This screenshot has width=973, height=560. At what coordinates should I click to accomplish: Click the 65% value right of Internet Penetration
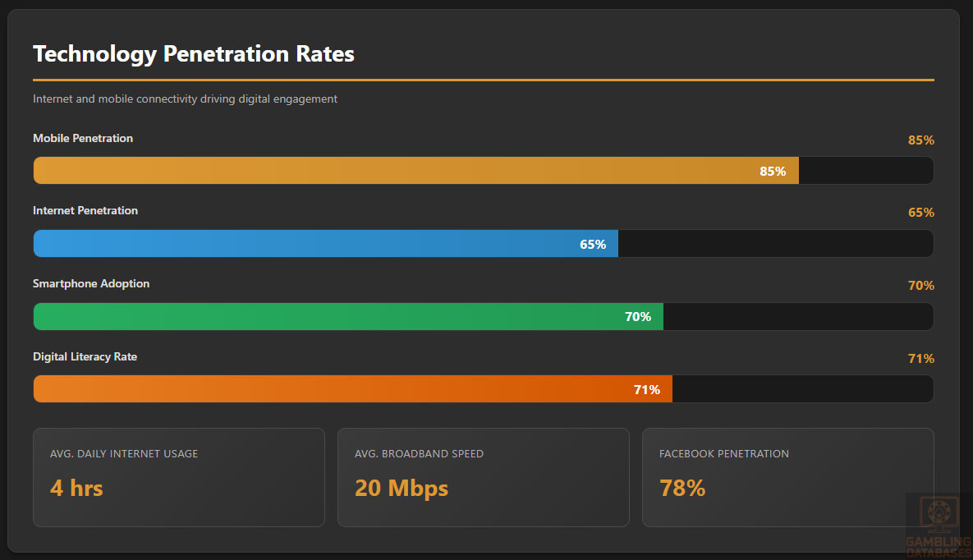click(x=920, y=213)
